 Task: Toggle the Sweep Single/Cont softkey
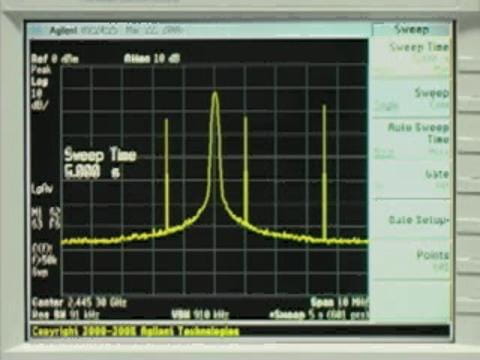pos(411,98)
